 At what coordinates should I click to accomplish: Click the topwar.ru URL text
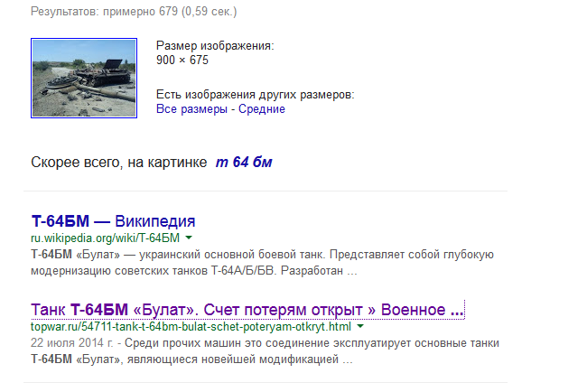point(191,326)
